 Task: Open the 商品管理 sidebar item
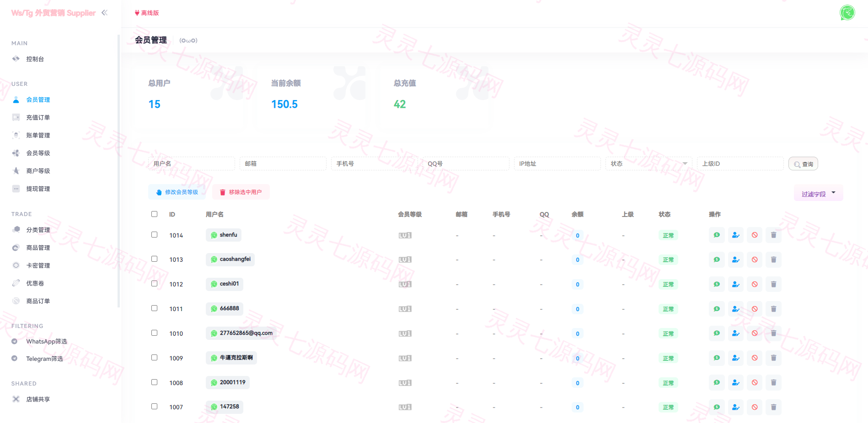(x=38, y=248)
